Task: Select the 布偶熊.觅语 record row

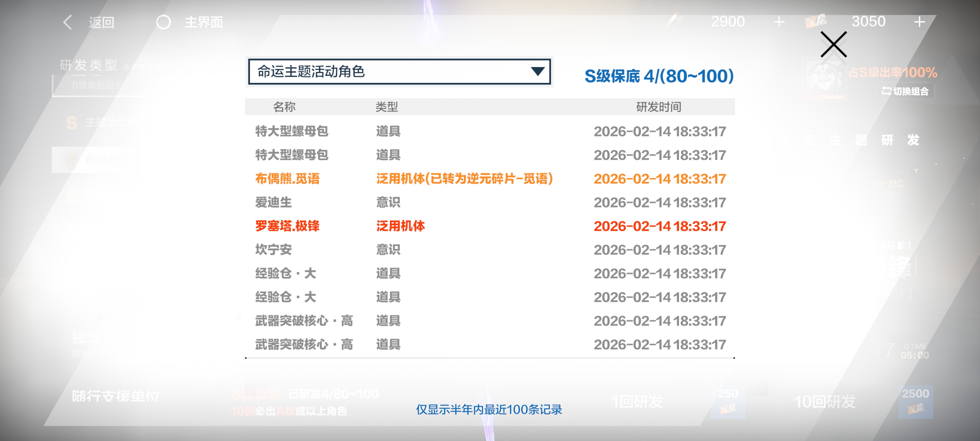Action: (x=490, y=179)
